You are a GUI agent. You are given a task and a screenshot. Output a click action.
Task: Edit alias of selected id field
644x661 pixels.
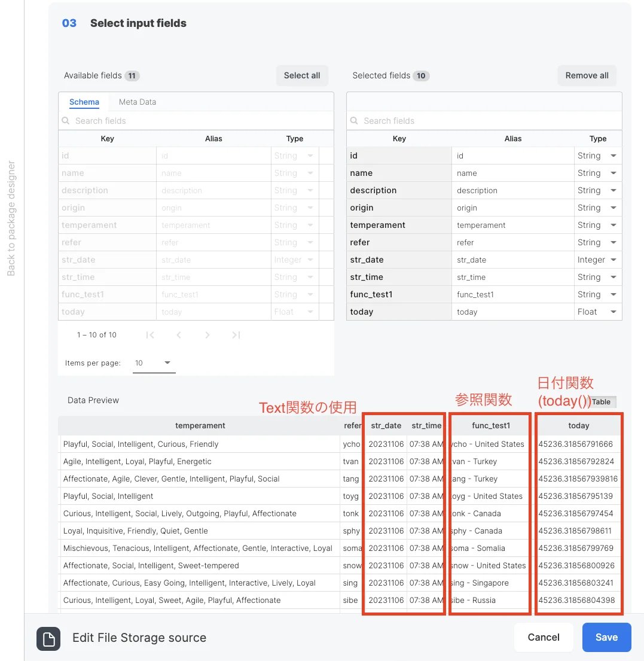tap(512, 156)
